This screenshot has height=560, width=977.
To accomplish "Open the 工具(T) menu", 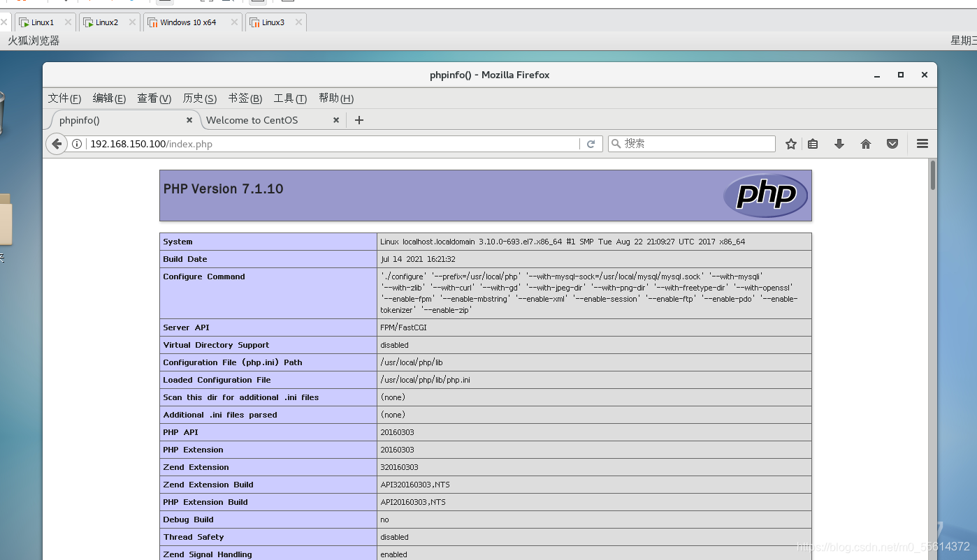I will point(290,98).
